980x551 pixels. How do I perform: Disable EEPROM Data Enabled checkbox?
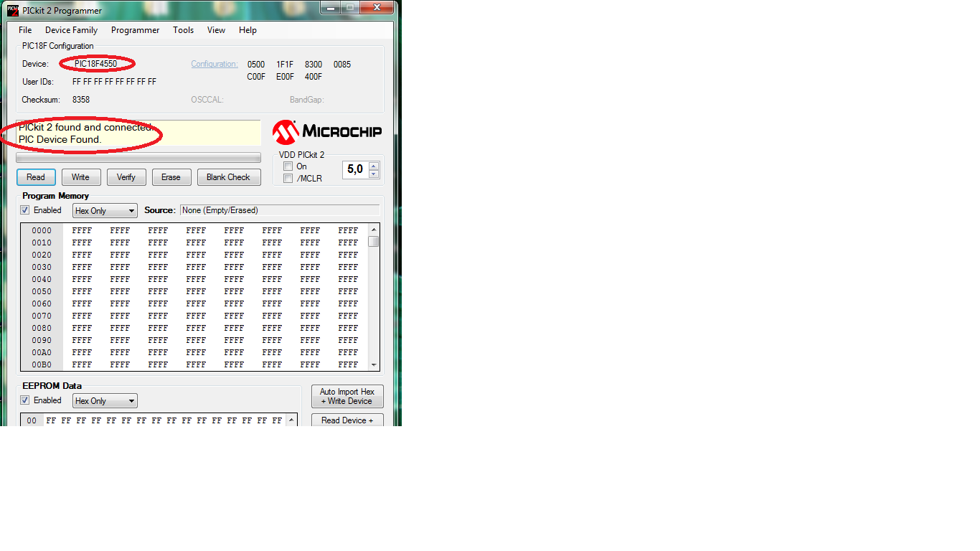click(x=25, y=400)
